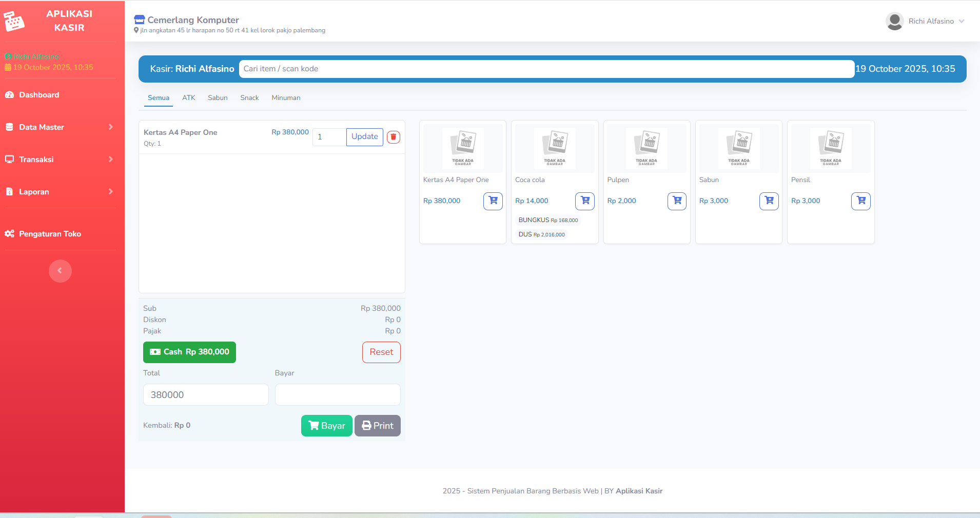Click the cart icon for Coca cola
The height and width of the screenshot is (518, 980).
click(584, 201)
